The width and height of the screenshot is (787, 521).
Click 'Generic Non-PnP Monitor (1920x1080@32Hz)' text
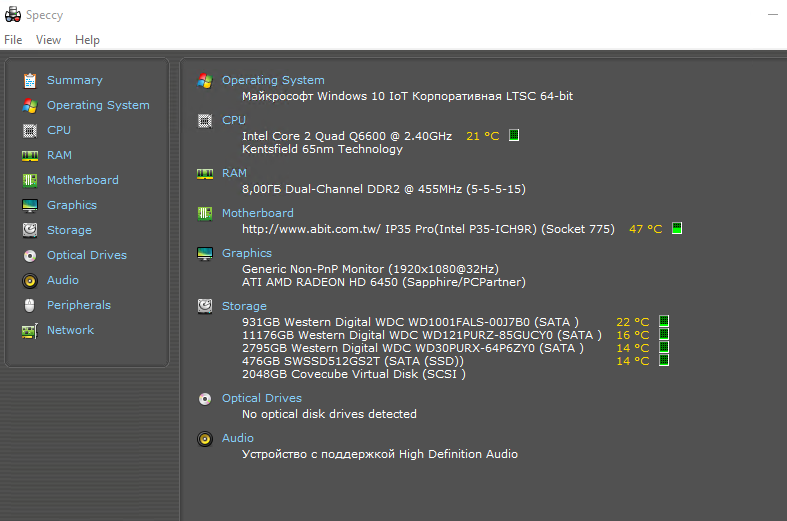pos(370,269)
